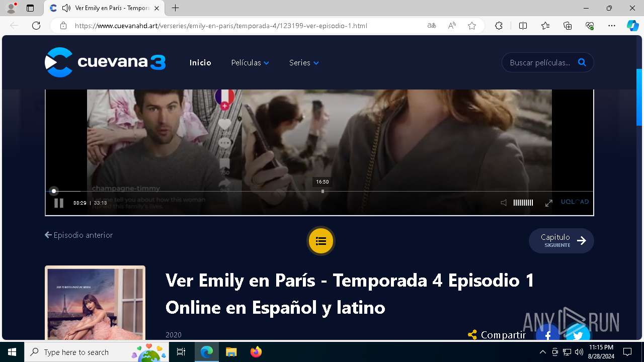Toggle split screen view
The width and height of the screenshot is (644, 362).
click(x=523, y=26)
